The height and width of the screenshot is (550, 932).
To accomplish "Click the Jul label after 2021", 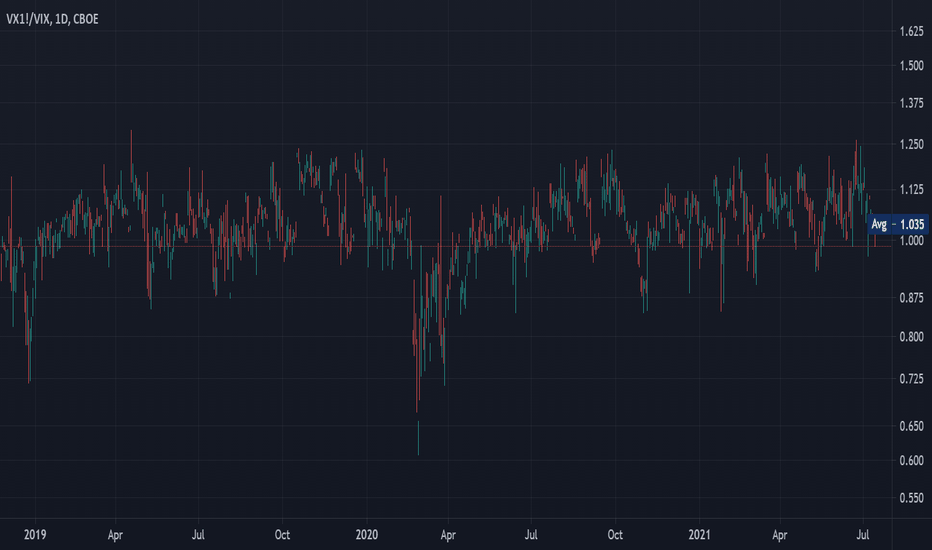I will (862, 535).
